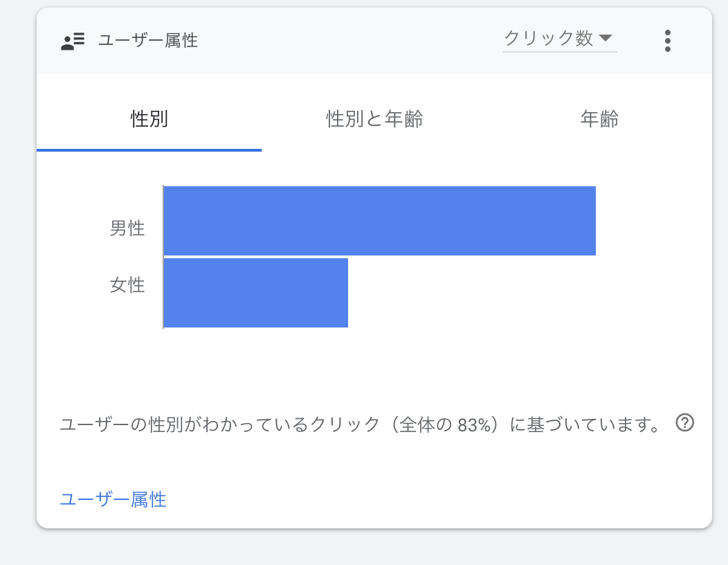The width and height of the screenshot is (728, 565).
Task: Click blank card space below the gender chart
Action: click(x=374, y=367)
